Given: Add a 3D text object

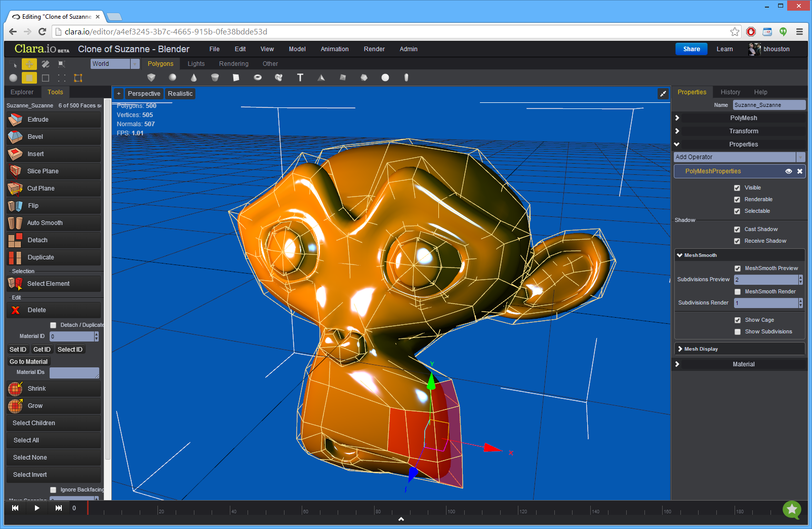Looking at the screenshot, I should coord(300,78).
